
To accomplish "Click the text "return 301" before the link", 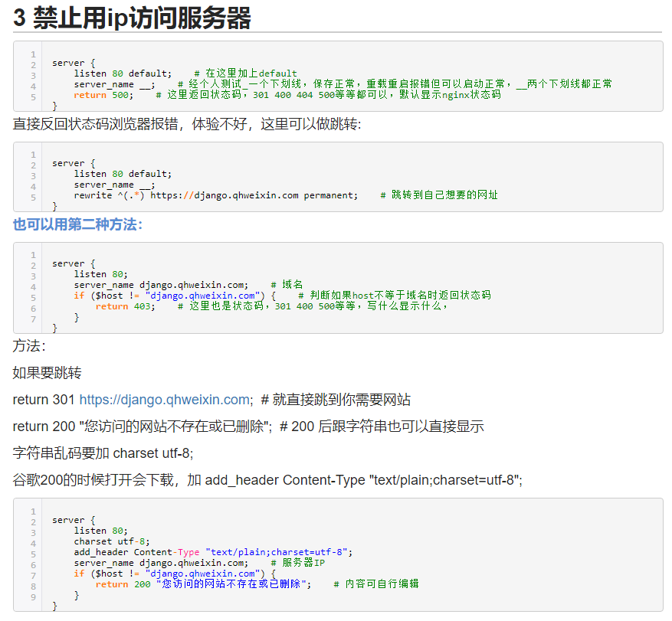I will tap(44, 400).
